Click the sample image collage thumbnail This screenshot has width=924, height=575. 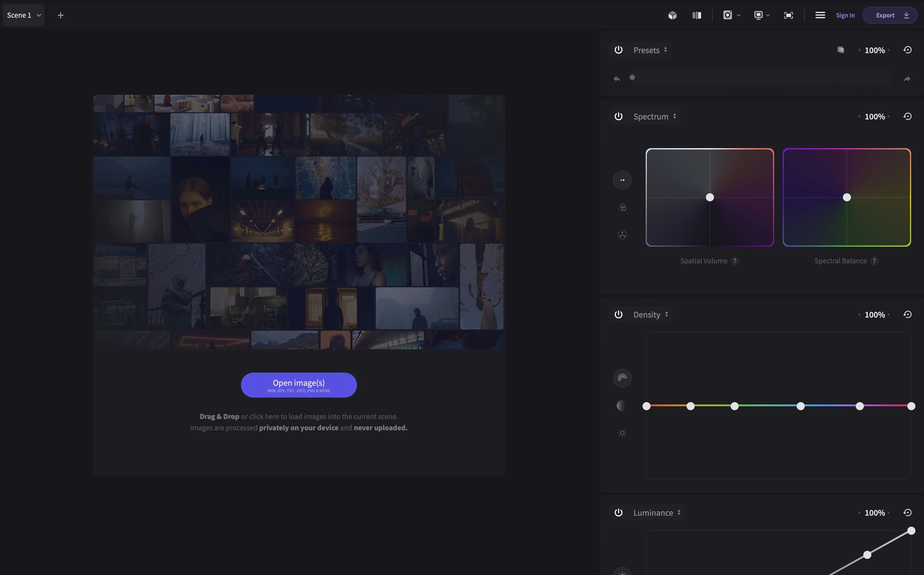click(299, 222)
